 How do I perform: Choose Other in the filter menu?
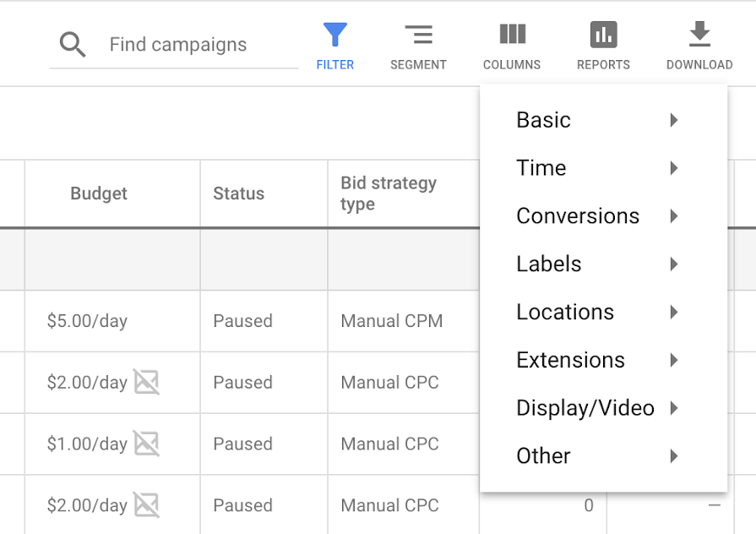[x=543, y=456]
